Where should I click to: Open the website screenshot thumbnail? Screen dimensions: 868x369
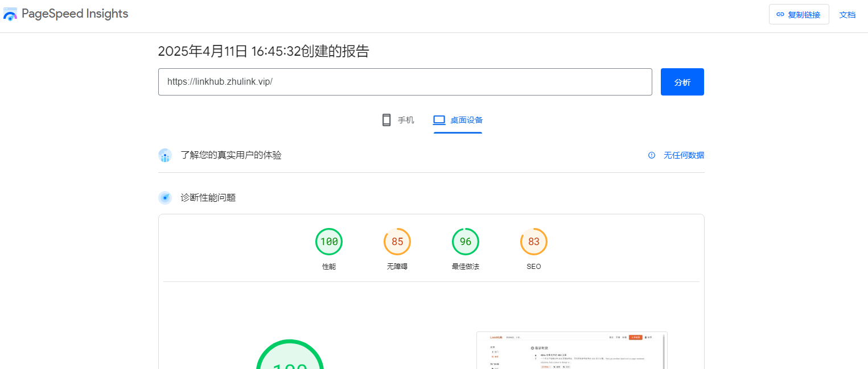(x=571, y=350)
